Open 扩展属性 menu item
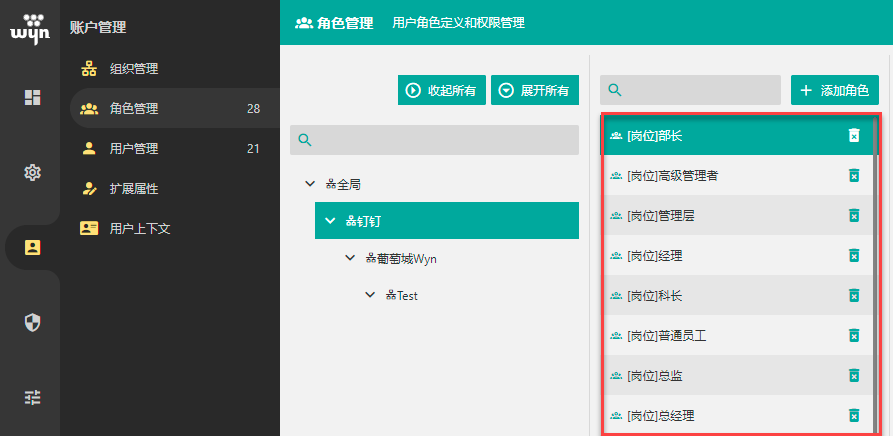 point(134,189)
